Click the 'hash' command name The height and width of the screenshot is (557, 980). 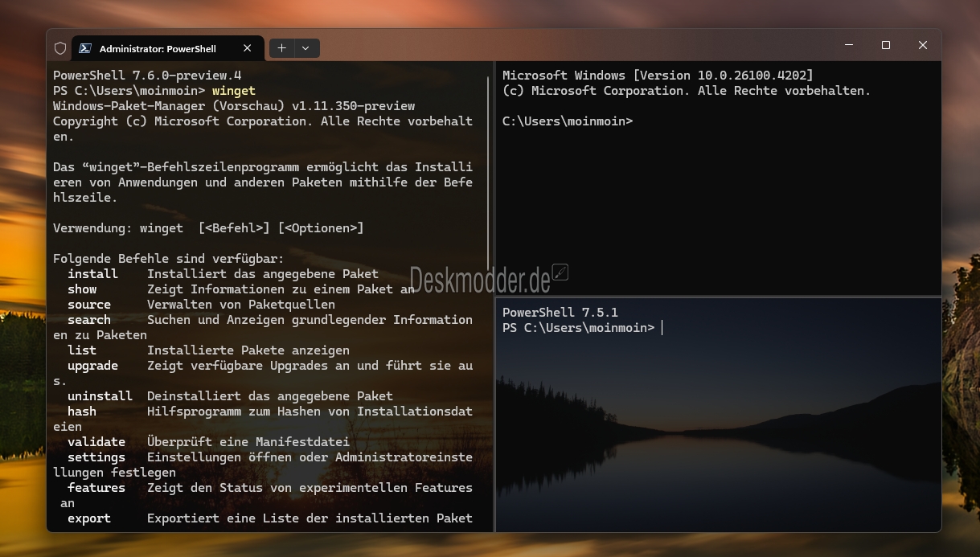pyautogui.click(x=82, y=412)
